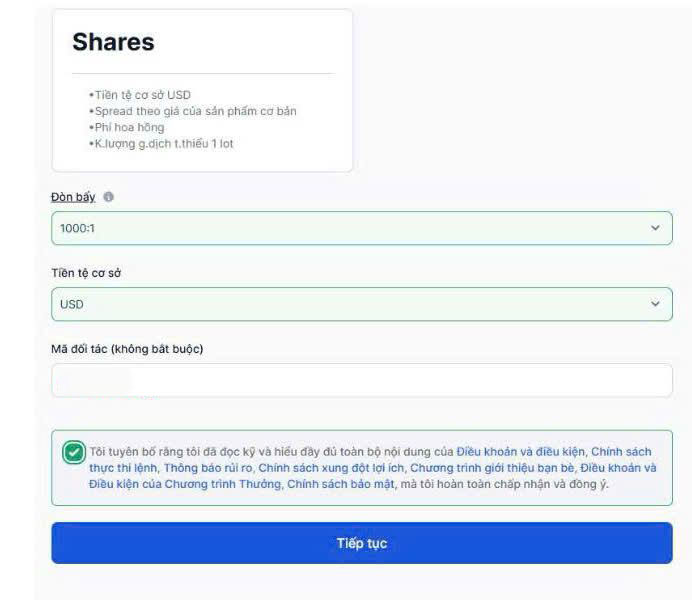692x600 pixels.
Task: Open Chương trình giới thiệu bạn bè link
Action: click(492, 468)
